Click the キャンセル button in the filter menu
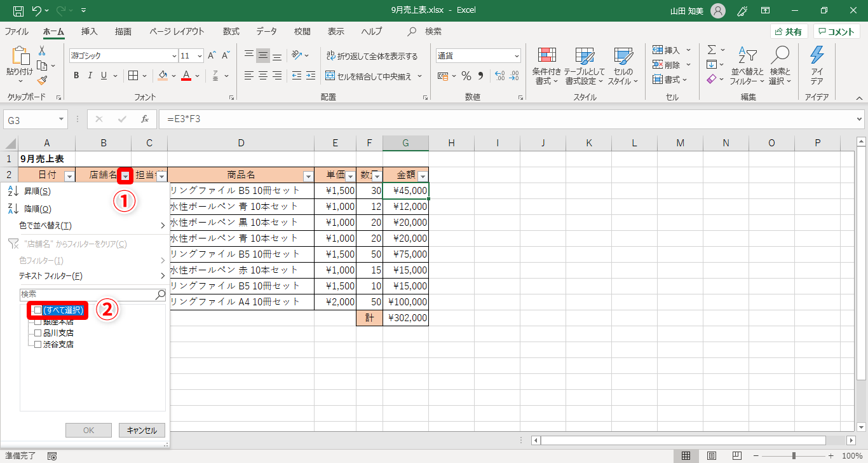Viewport: 868px width, 463px height. 142,431
